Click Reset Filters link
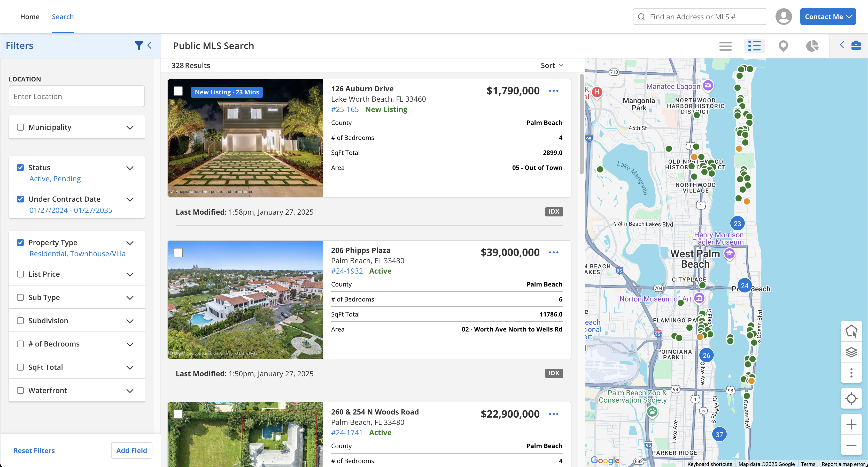This screenshot has width=868, height=467. [34, 450]
